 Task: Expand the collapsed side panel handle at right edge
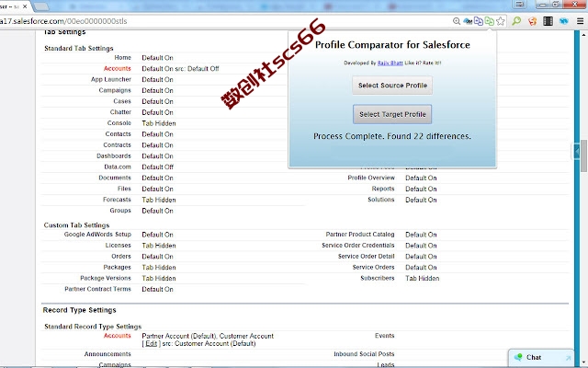click(x=576, y=151)
